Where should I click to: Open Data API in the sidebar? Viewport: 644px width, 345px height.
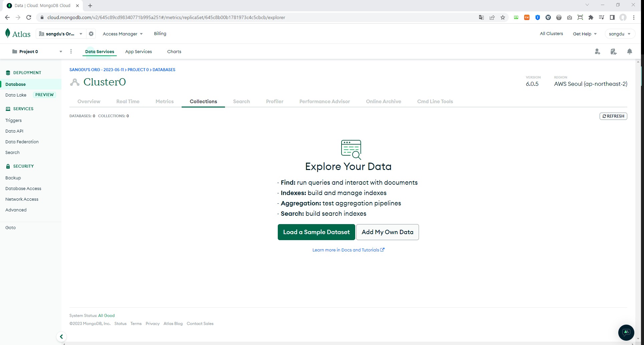[x=14, y=131]
